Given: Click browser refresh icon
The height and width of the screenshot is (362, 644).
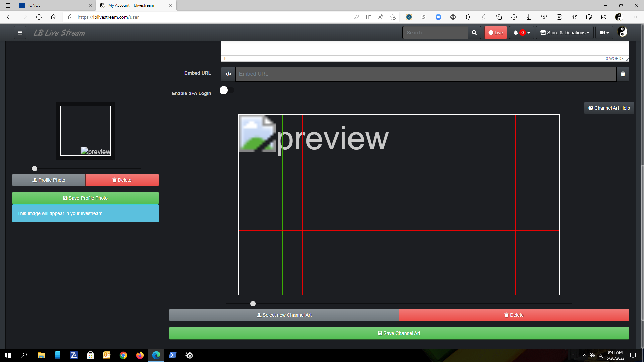Looking at the screenshot, I should click(39, 17).
